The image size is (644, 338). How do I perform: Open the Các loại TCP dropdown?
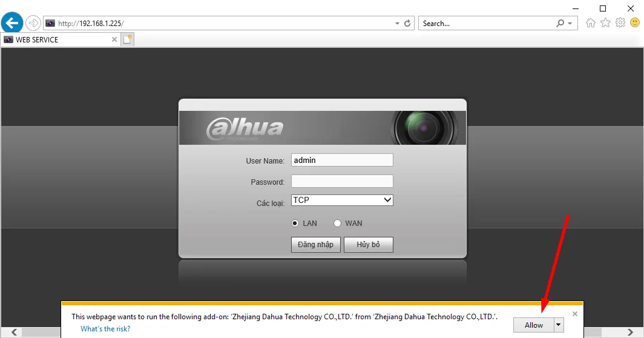click(342, 200)
